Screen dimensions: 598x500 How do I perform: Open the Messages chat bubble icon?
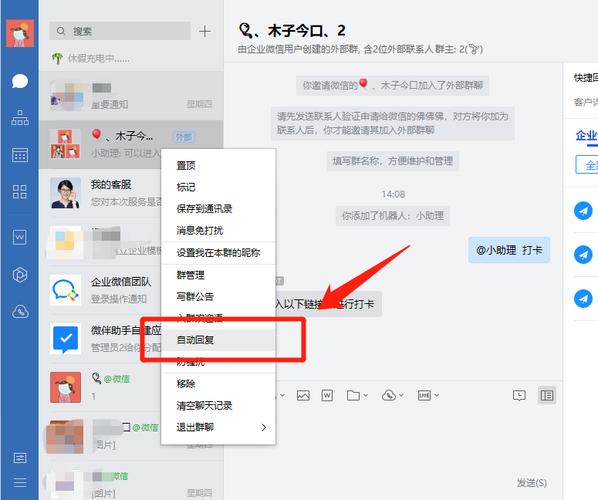point(20,81)
